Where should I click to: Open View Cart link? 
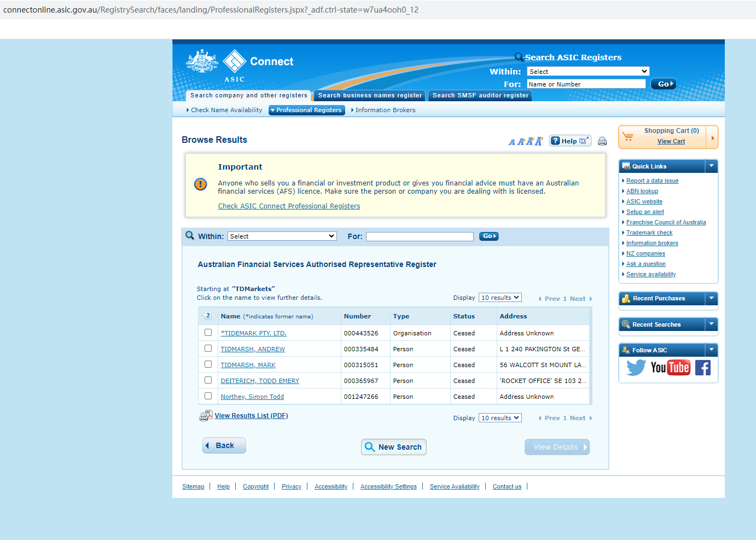click(x=671, y=141)
